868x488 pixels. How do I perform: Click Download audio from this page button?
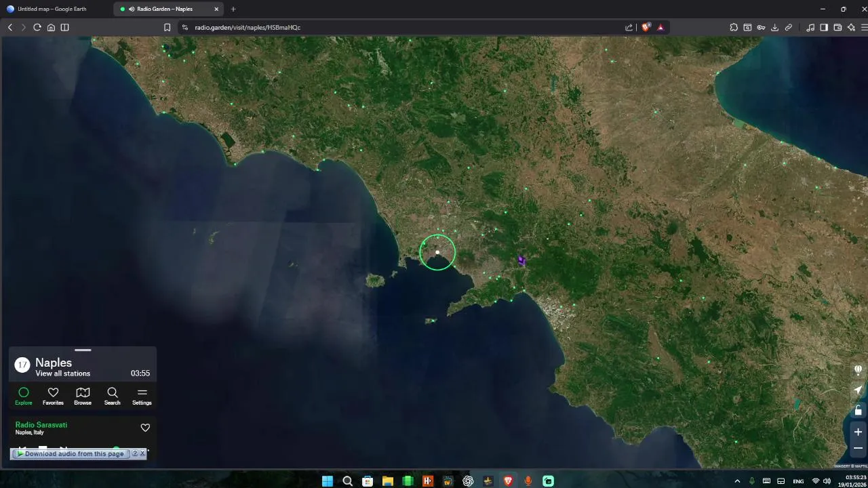coord(71,454)
